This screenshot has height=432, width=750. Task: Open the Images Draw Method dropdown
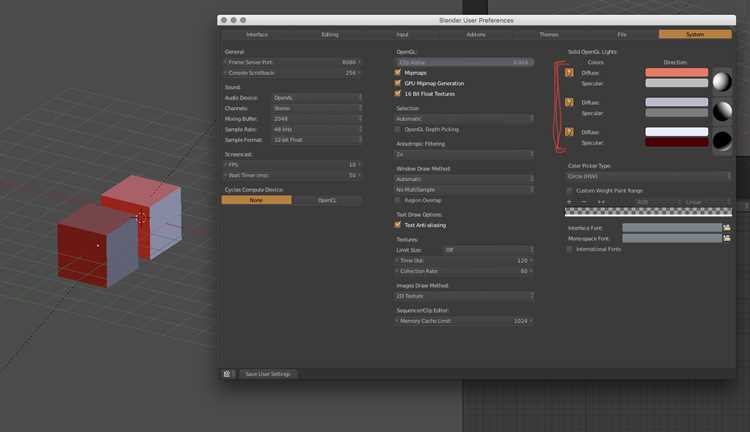point(464,296)
